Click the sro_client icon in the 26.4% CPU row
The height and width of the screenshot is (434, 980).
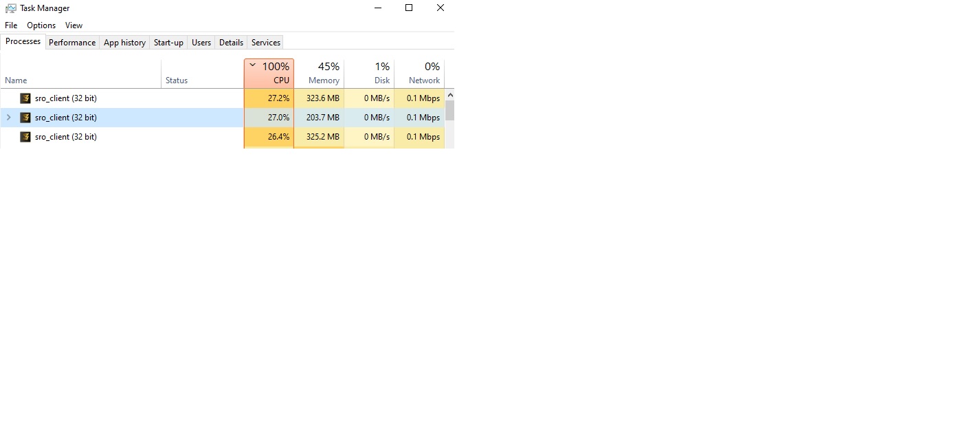[25, 137]
